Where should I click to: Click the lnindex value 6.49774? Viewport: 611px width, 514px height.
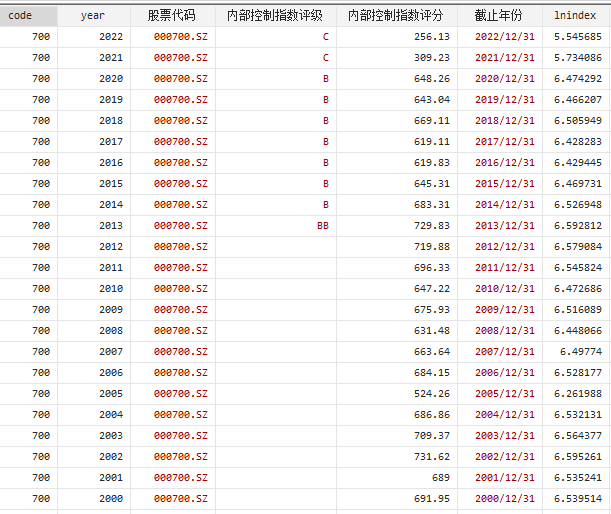point(581,352)
